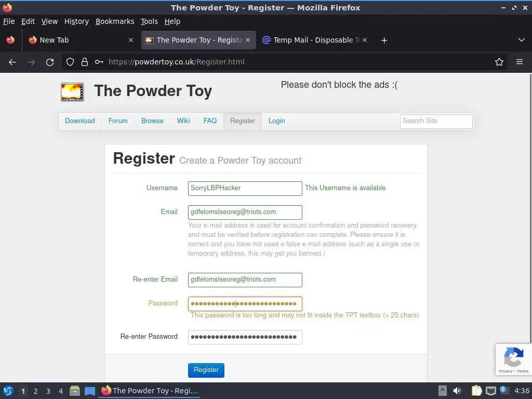Open the file manager taskbar icon
This screenshot has height=399, width=532.
coord(75,391)
